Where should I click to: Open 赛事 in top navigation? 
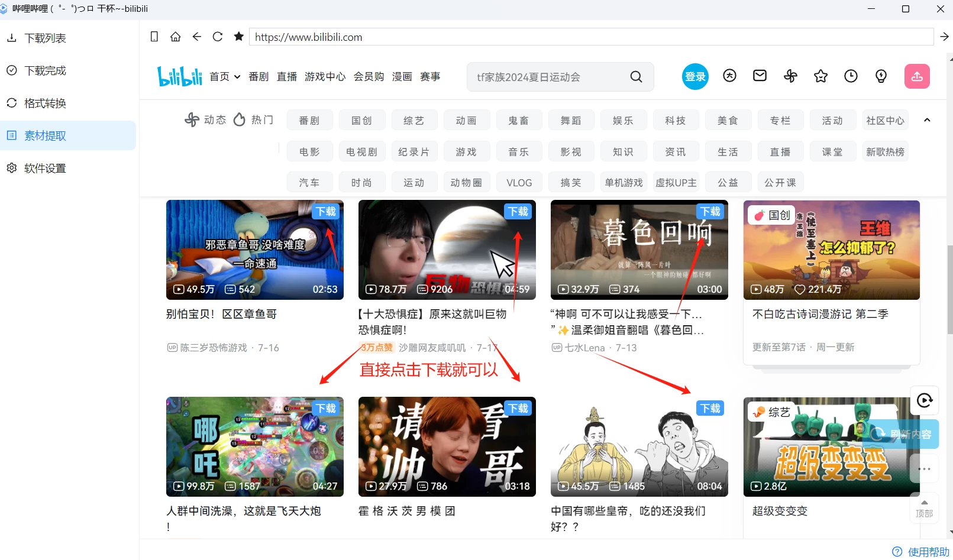tap(430, 77)
